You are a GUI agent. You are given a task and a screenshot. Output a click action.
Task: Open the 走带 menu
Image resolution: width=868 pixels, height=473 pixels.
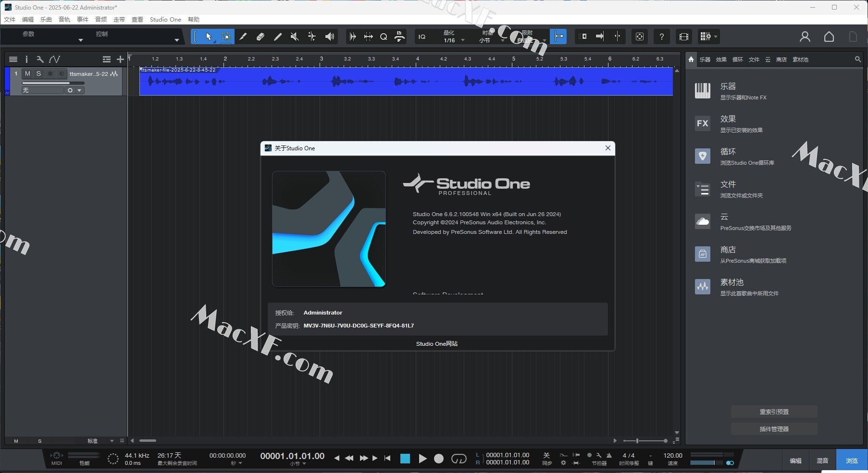[119, 20]
